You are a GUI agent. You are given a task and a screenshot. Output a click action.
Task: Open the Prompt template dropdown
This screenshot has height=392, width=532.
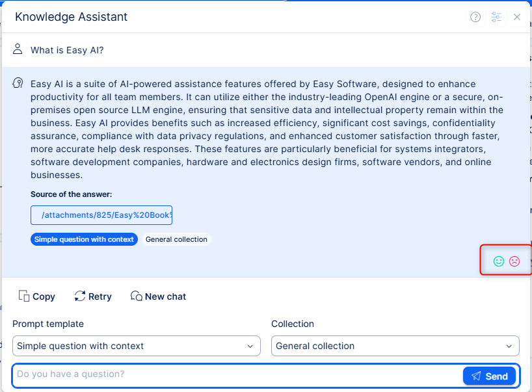pos(136,346)
